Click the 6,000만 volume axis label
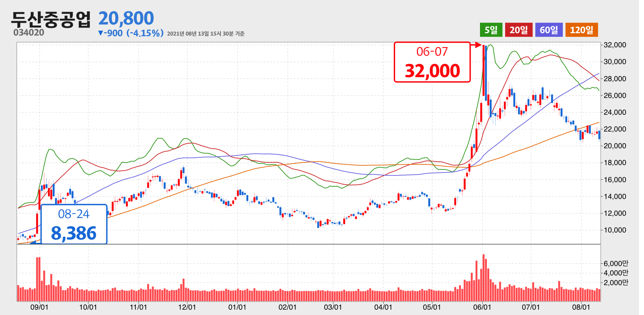 pyautogui.click(x=616, y=264)
